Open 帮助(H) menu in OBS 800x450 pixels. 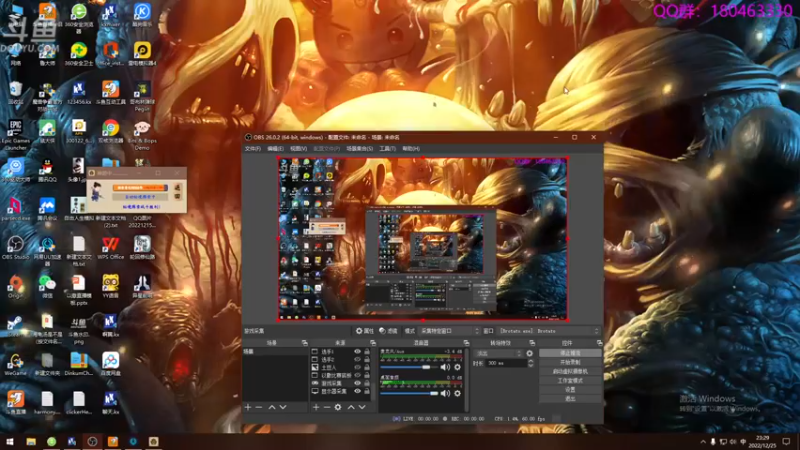click(411, 148)
